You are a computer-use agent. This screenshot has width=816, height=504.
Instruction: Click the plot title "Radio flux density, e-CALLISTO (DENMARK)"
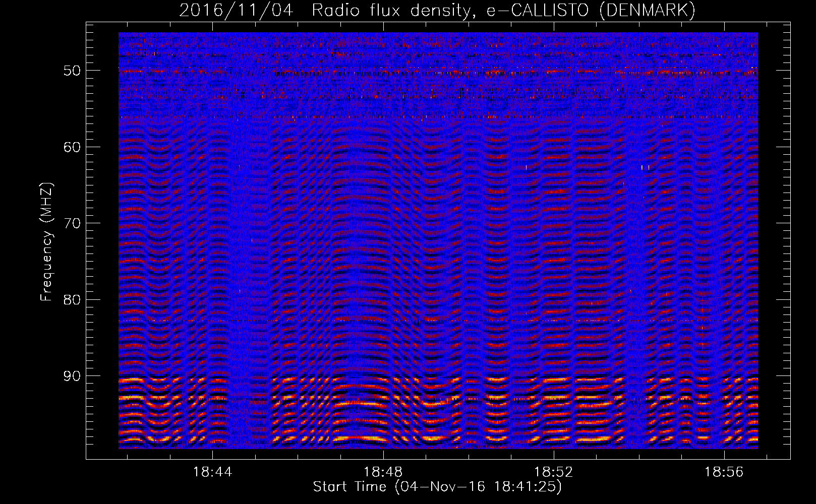(x=503, y=10)
